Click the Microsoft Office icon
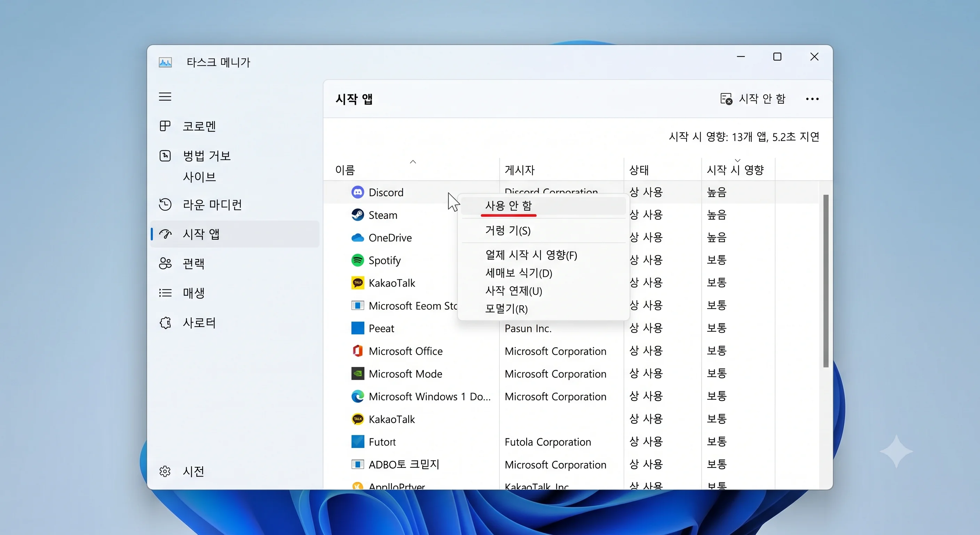This screenshot has height=535, width=980. [x=357, y=351]
